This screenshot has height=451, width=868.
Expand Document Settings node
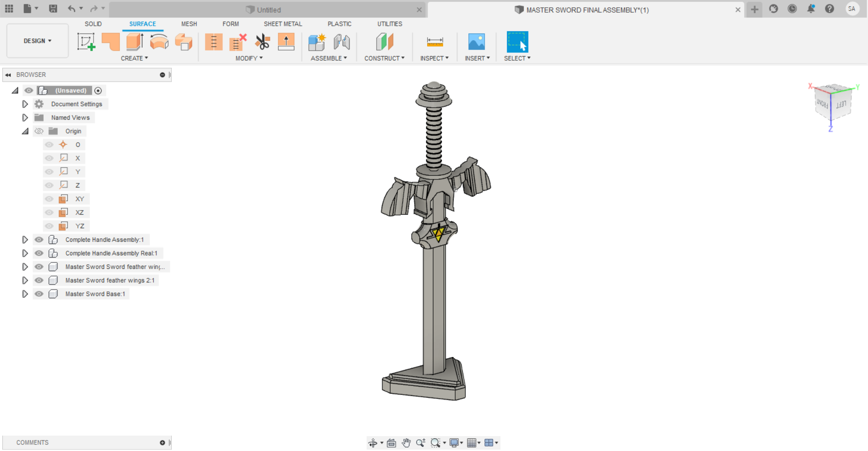click(x=25, y=104)
